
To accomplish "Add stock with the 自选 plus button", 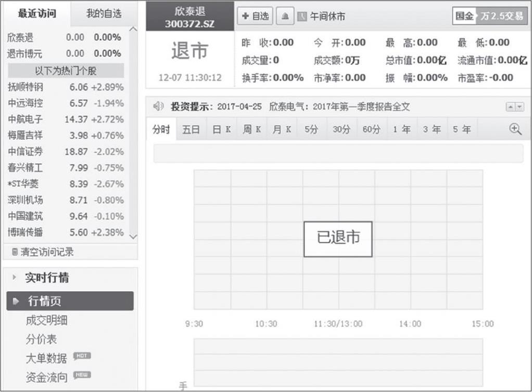I will [x=255, y=16].
